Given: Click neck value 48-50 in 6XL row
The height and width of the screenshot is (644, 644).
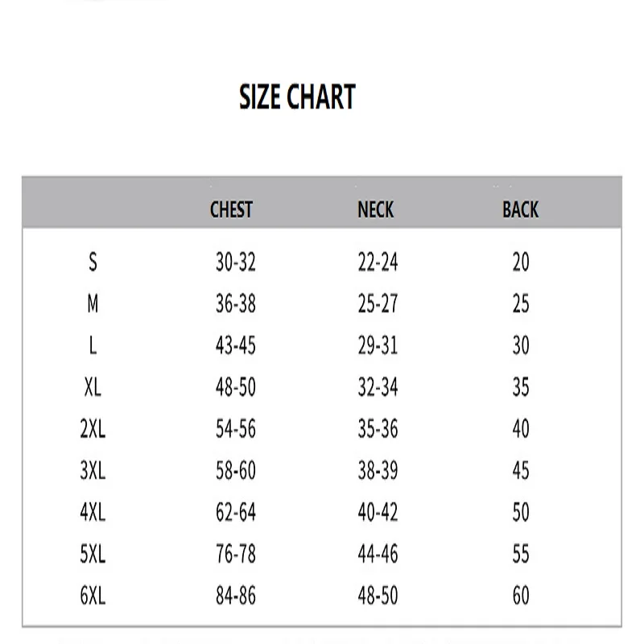Looking at the screenshot, I should (x=378, y=597).
